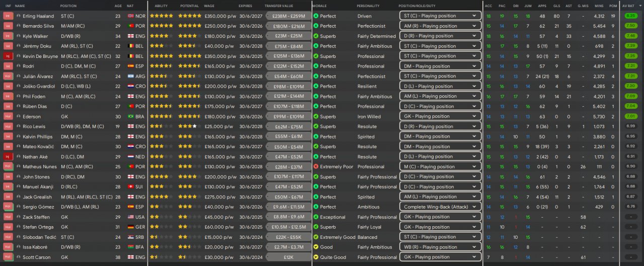The width and height of the screenshot is (644, 266).
Task: Click the Hol badge next to Ederson
Action: 8,116
